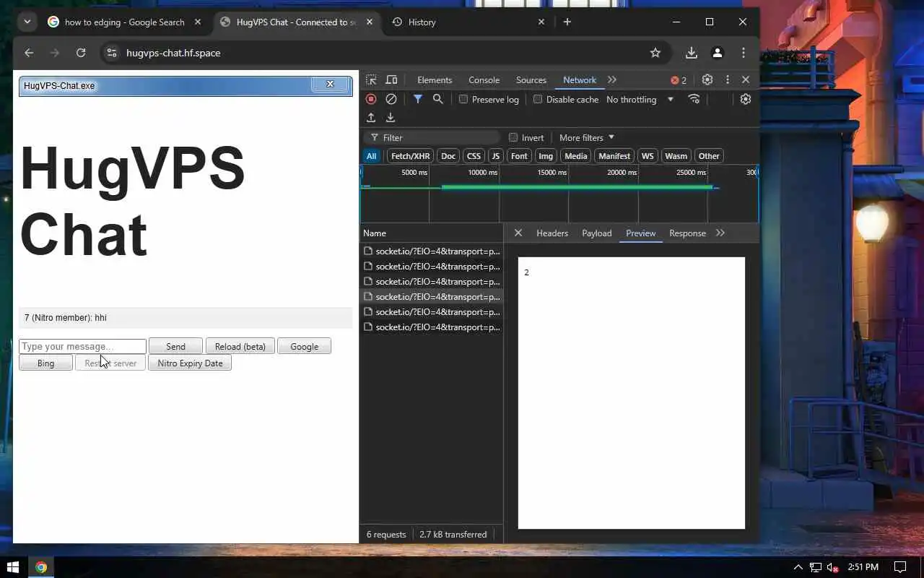Open the tab search dropdown
Image resolution: width=924 pixels, height=578 pixels.
(x=27, y=22)
